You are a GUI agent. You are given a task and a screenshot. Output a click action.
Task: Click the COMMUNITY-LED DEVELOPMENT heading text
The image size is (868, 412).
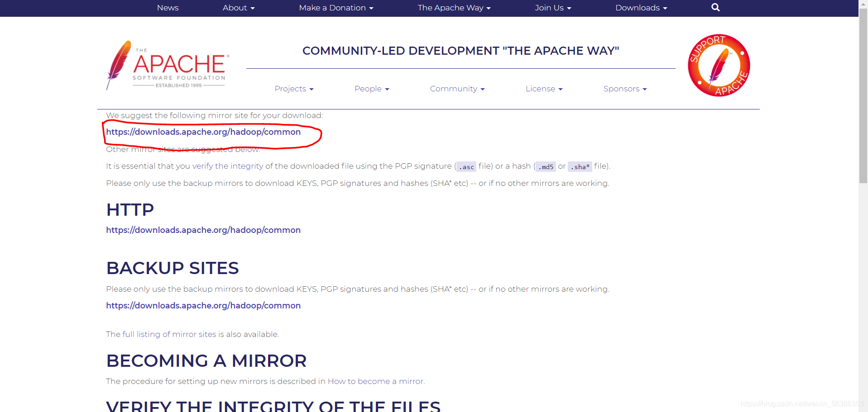point(460,51)
